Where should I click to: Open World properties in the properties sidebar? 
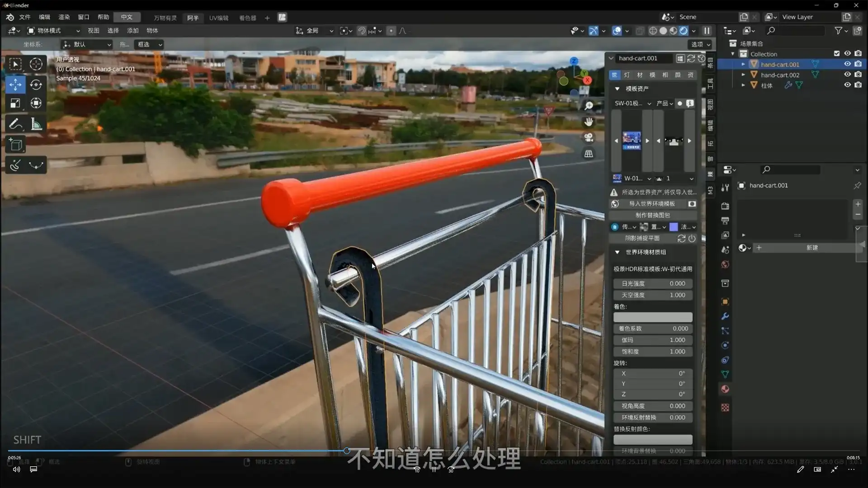click(x=725, y=265)
